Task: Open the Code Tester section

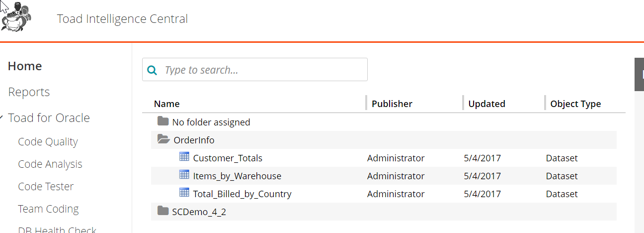Action: tap(46, 187)
